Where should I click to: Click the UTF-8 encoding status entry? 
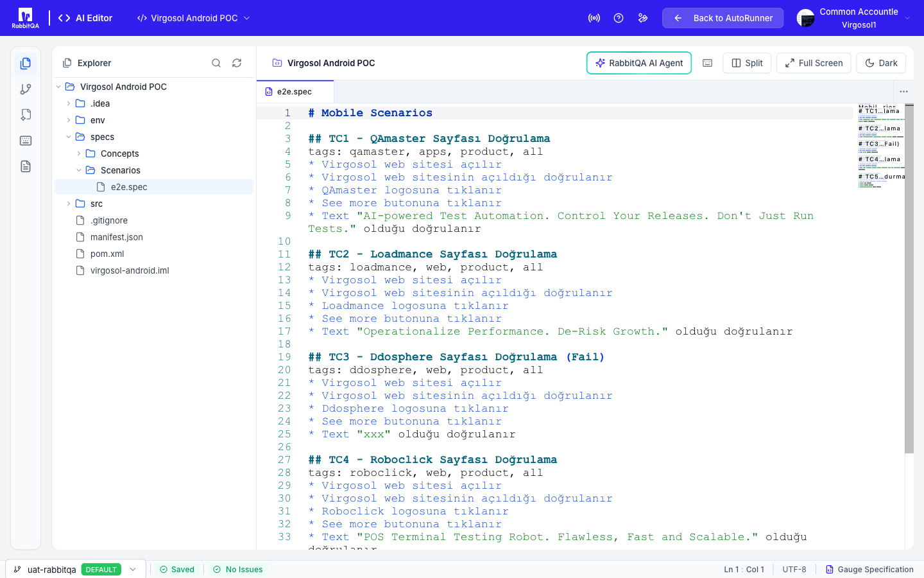[794, 570]
